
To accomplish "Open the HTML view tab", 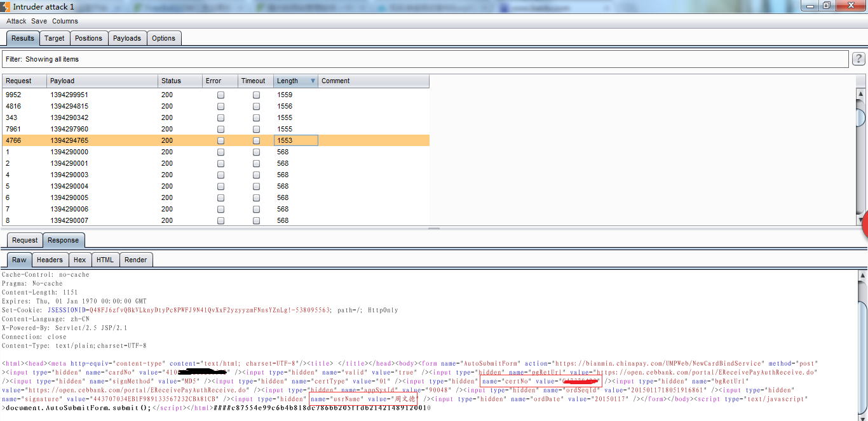I will [x=105, y=260].
